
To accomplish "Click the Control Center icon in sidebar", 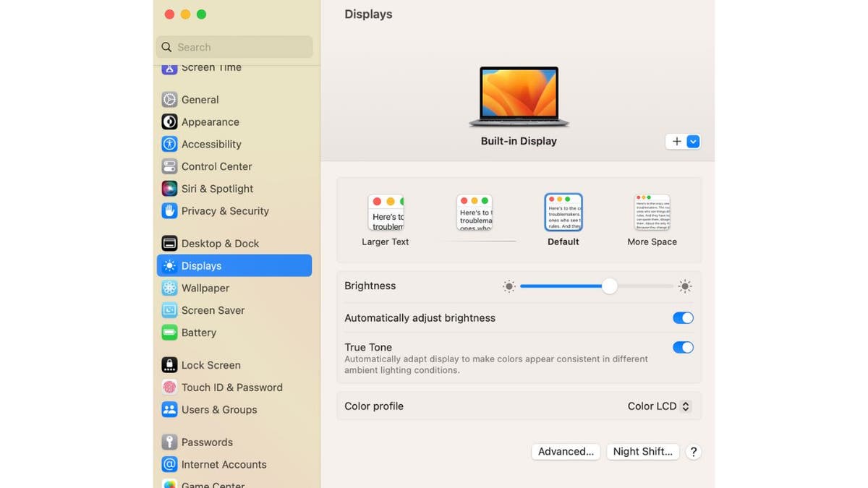I will click(169, 166).
